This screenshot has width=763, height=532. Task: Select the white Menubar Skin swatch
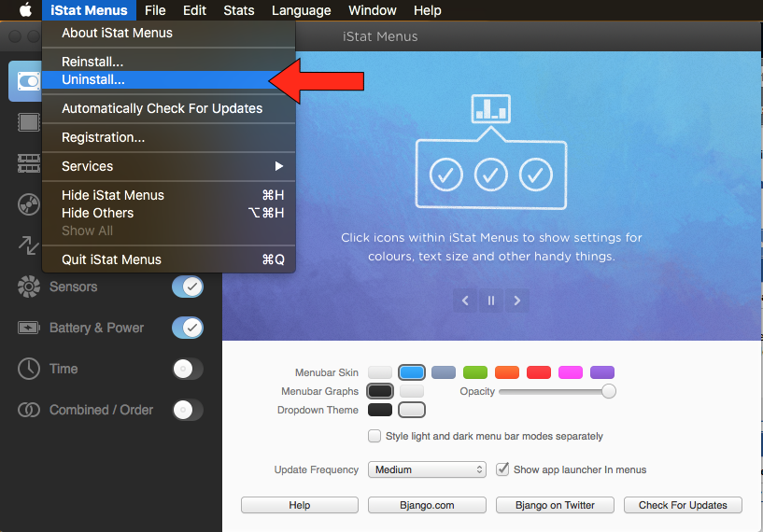click(380, 372)
